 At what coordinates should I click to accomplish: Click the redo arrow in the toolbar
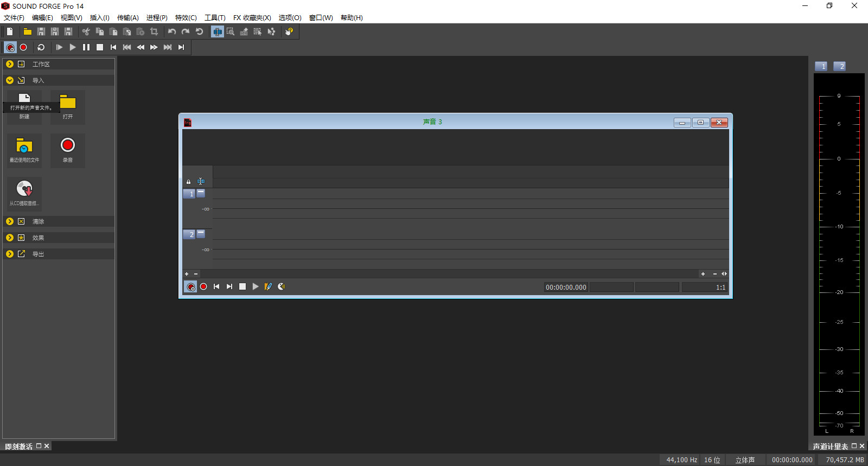(186, 31)
